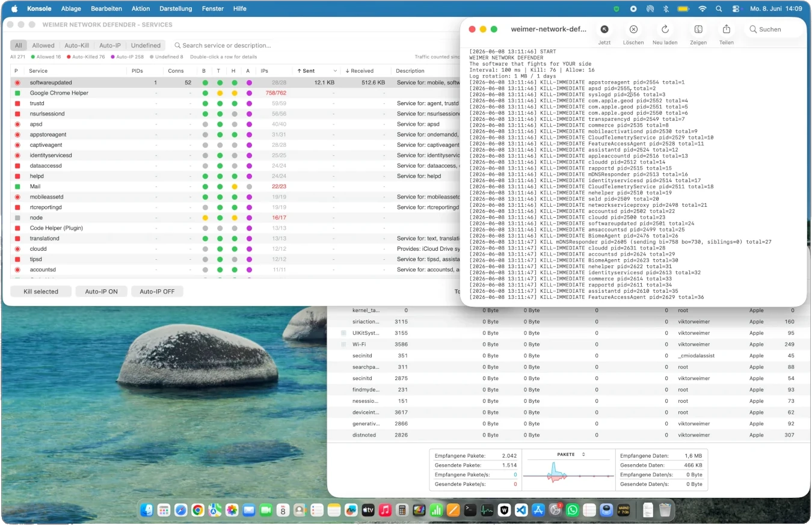This screenshot has width=812, height=525.
Task: Open System Settings from the Dock
Action: coord(556,510)
